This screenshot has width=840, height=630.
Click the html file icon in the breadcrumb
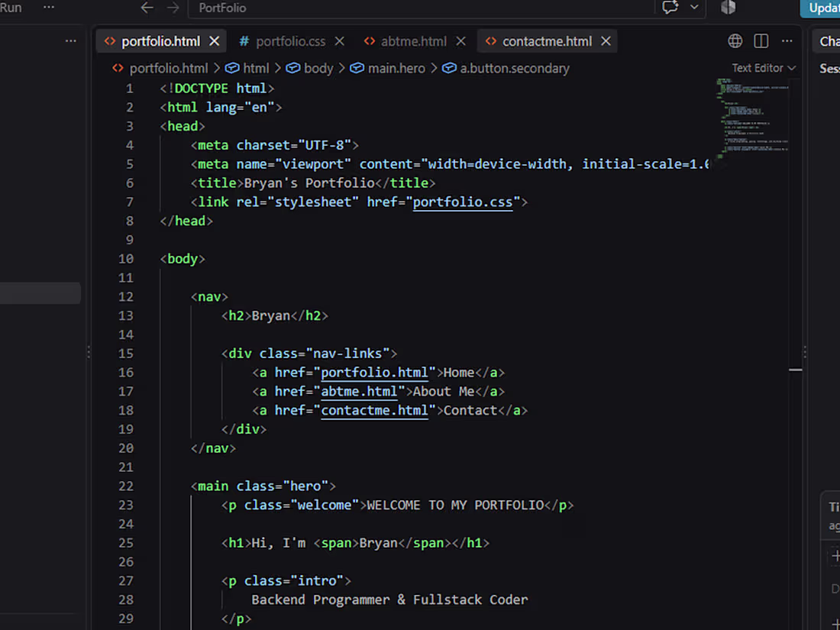point(118,69)
